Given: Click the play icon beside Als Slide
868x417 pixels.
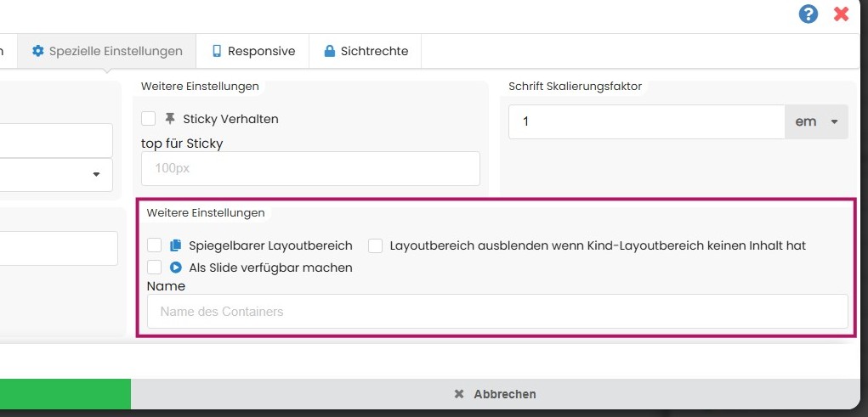Looking at the screenshot, I should pyautogui.click(x=176, y=268).
